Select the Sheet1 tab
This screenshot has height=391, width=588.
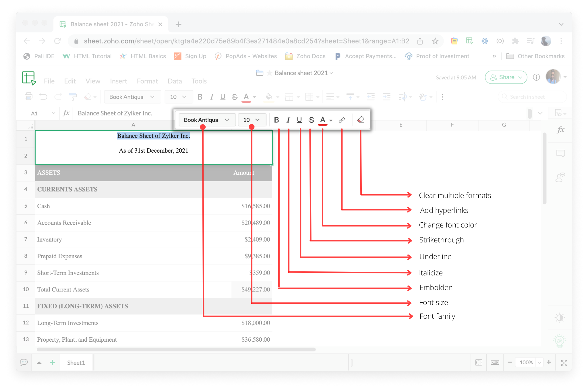pyautogui.click(x=76, y=363)
